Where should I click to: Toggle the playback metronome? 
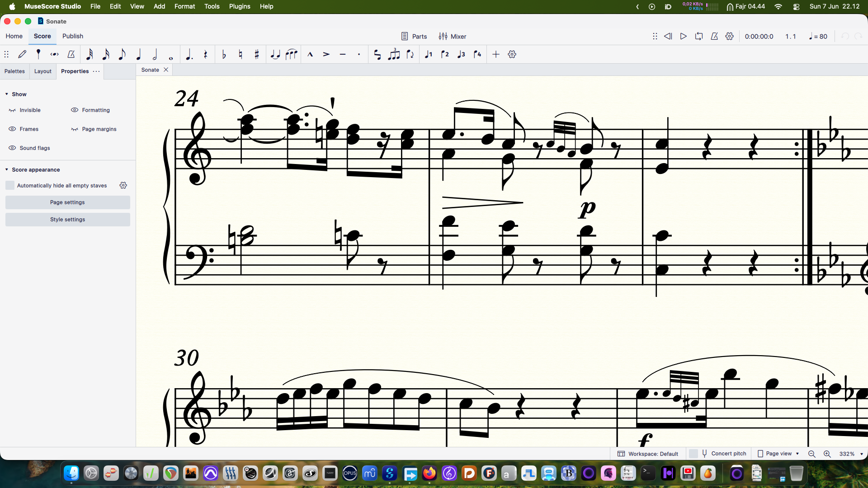(x=714, y=36)
